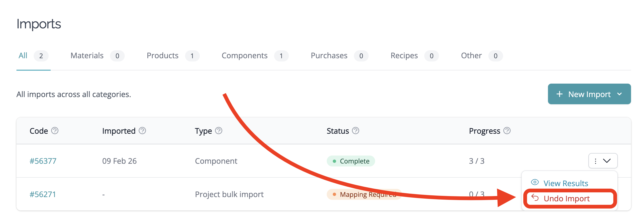644x215 pixels.
Task: Click the Mapping Required status badge
Action: pos(364,194)
